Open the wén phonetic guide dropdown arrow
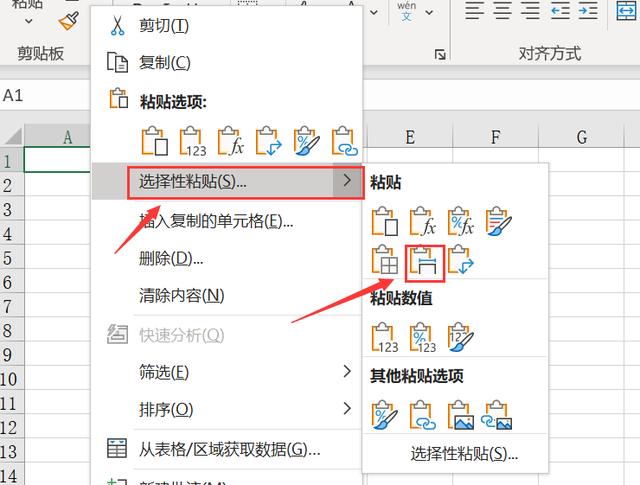Viewport: 640px width, 485px height. [x=429, y=13]
